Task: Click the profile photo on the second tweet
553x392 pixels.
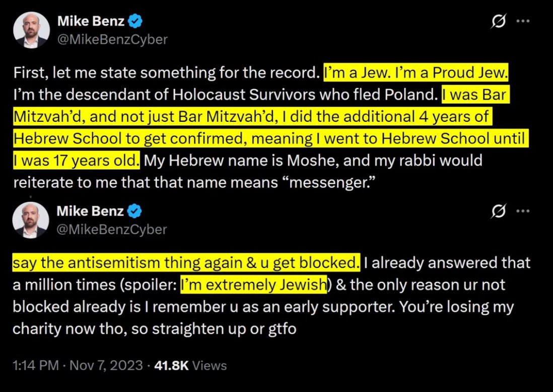Action: (31, 220)
